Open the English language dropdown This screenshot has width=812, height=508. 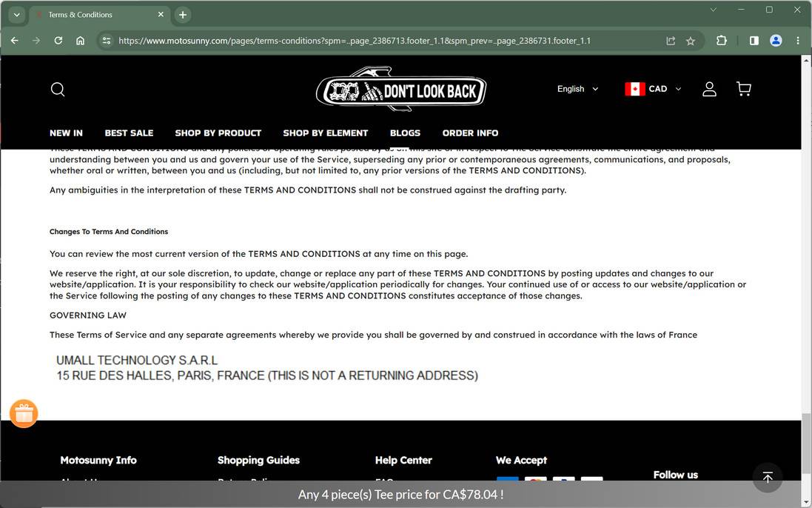tap(577, 89)
